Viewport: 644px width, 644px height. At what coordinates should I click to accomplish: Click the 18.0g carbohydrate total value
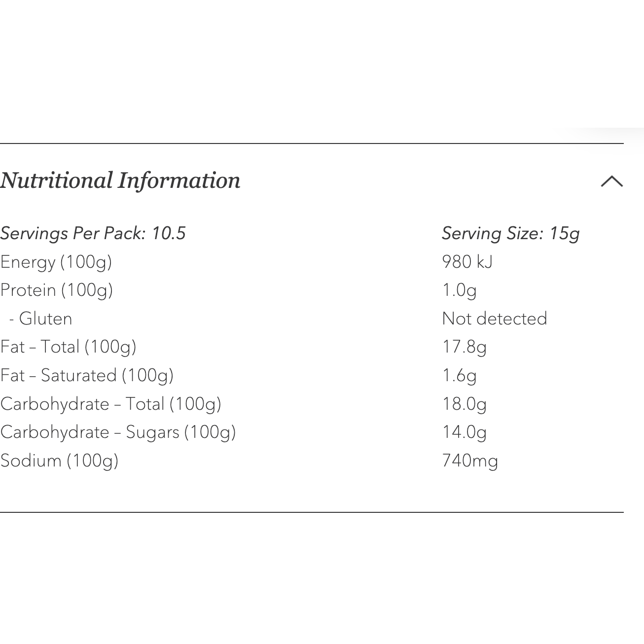click(x=465, y=404)
